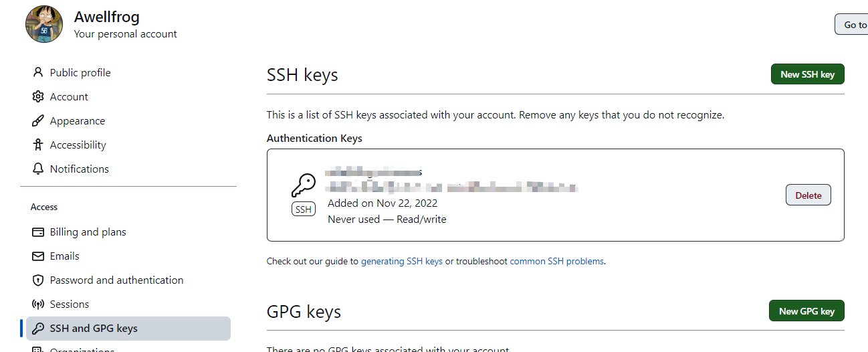Click the key icon in SSH entry
Viewport: 868px width, 352px height.
pyautogui.click(x=303, y=185)
